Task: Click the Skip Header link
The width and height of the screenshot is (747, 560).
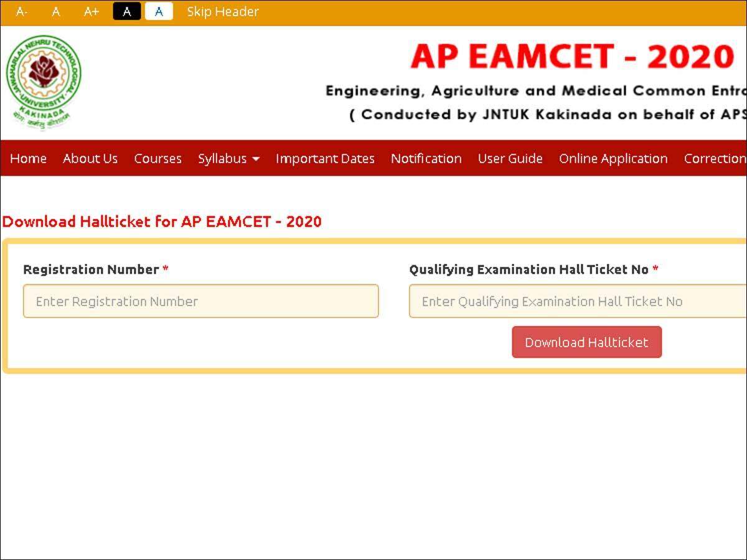Action: (223, 12)
